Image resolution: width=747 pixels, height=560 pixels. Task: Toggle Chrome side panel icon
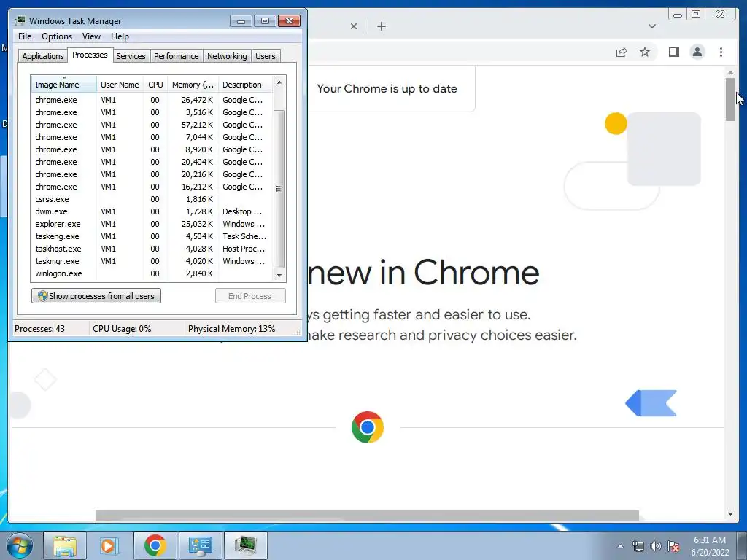673,52
